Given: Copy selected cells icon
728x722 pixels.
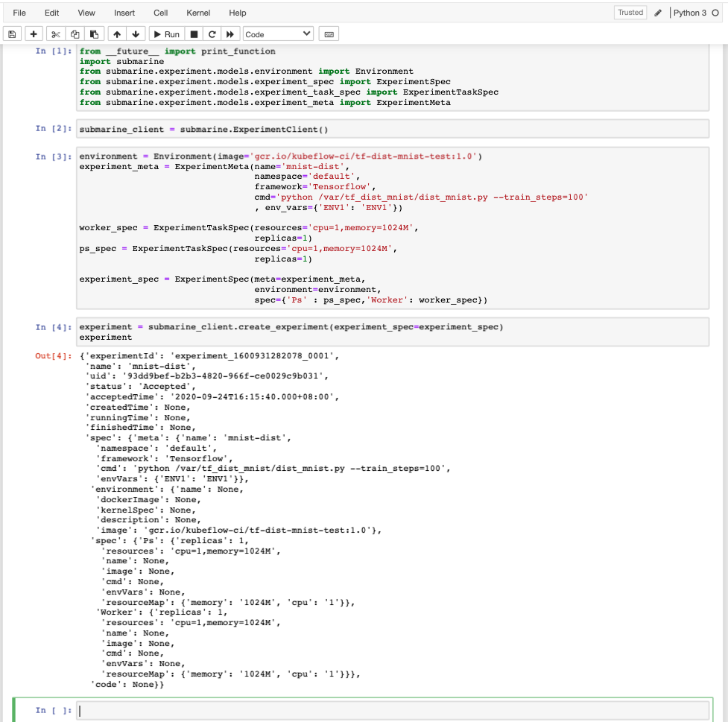Looking at the screenshot, I should (x=75, y=34).
